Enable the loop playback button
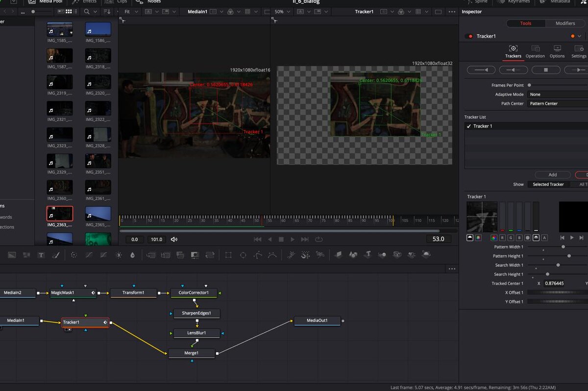Viewport: 588px width, 391px height. 319,239
